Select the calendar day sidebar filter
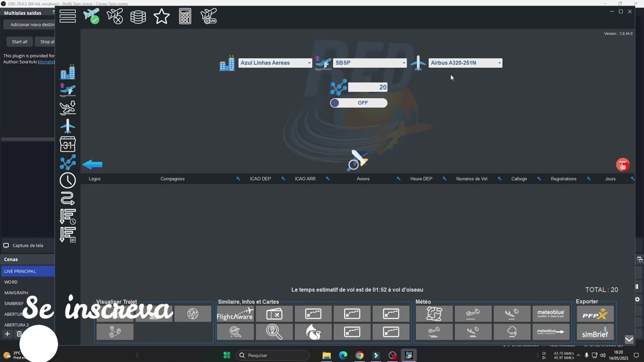 click(67, 144)
